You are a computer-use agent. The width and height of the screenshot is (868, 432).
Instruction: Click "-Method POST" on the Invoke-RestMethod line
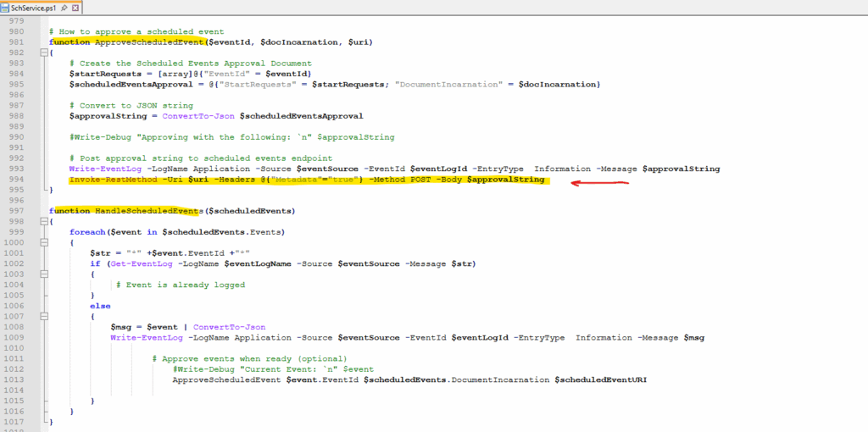400,180
